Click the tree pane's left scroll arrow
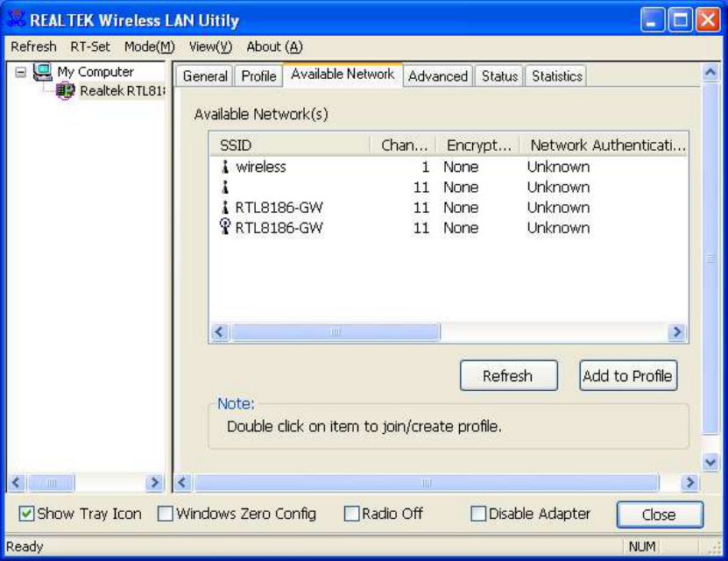Viewport: 728px width, 561px height. [x=17, y=483]
